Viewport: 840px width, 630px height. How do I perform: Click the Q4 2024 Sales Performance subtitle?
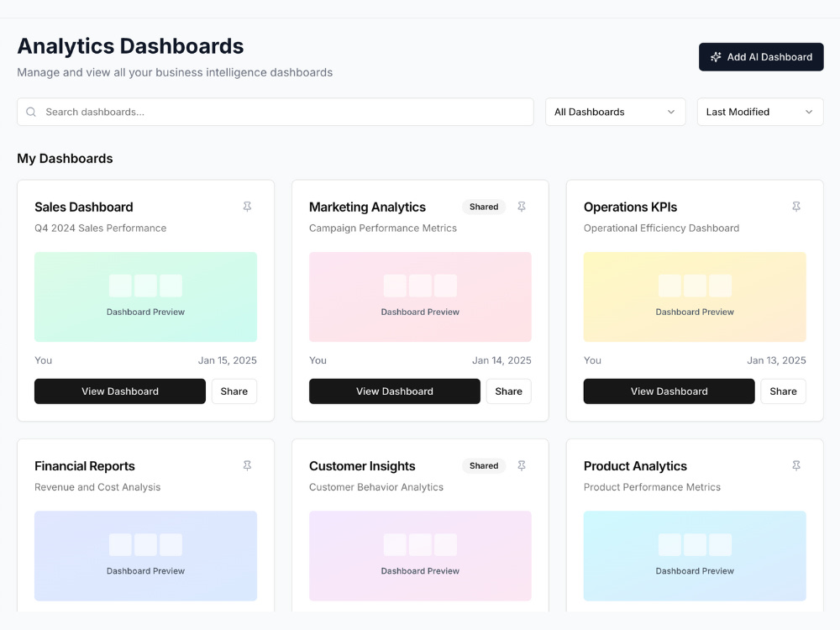(101, 228)
